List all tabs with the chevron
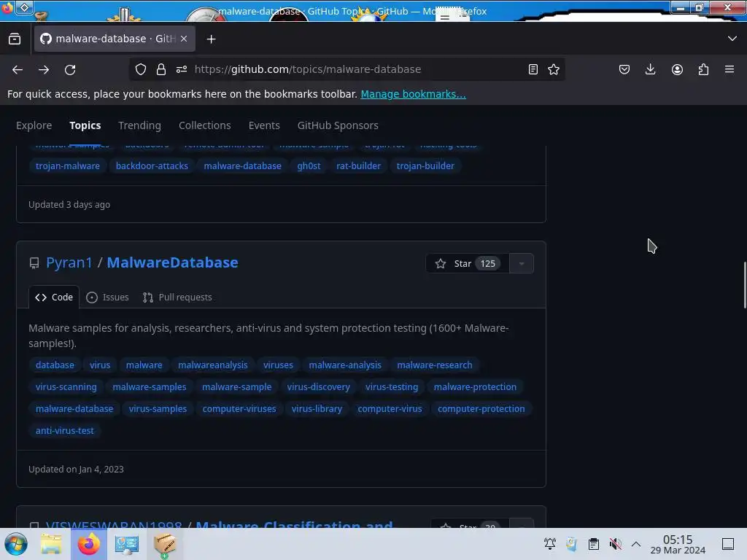 [x=732, y=39]
